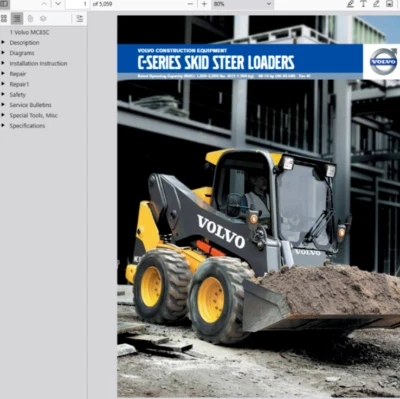Zoom in with the plus button

tap(204, 4)
